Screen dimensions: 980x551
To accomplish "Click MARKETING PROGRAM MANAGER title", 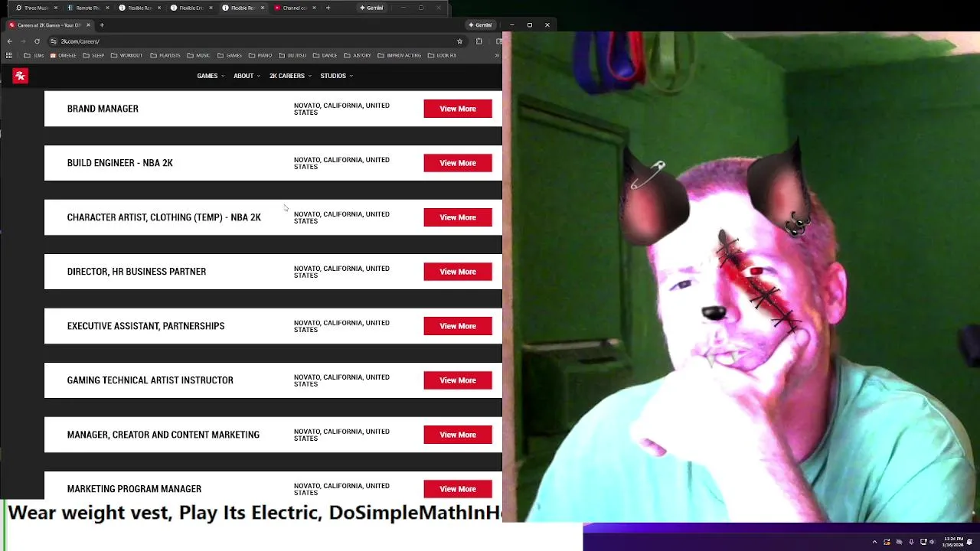I will tap(134, 489).
